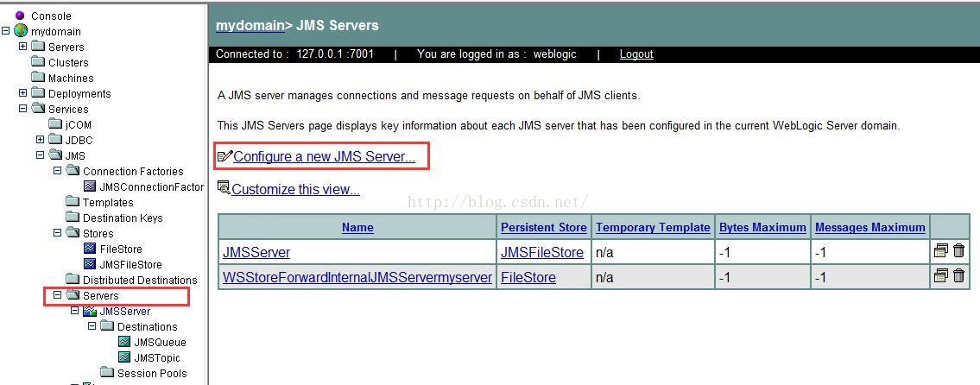Collapse the Stores tree node
980x385 pixels.
58,232
